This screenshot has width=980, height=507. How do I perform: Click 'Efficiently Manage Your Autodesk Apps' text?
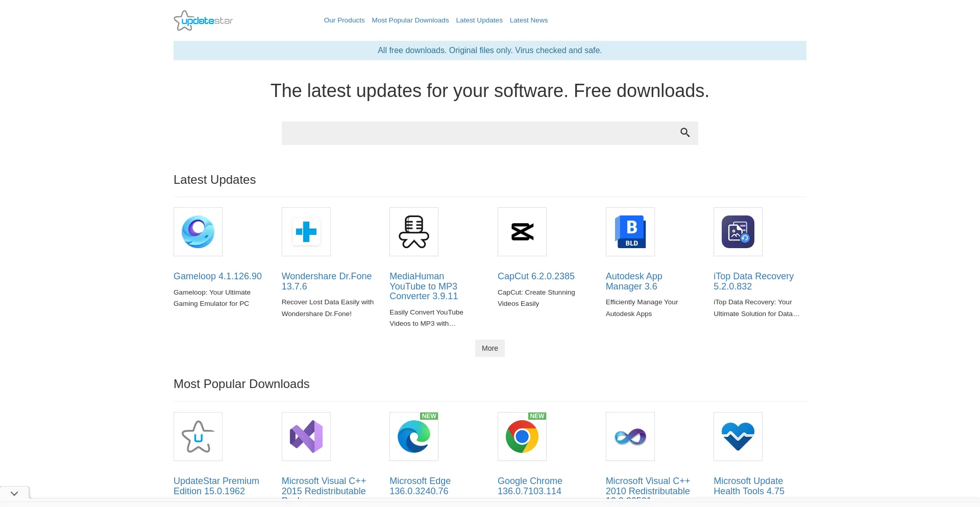point(642,308)
